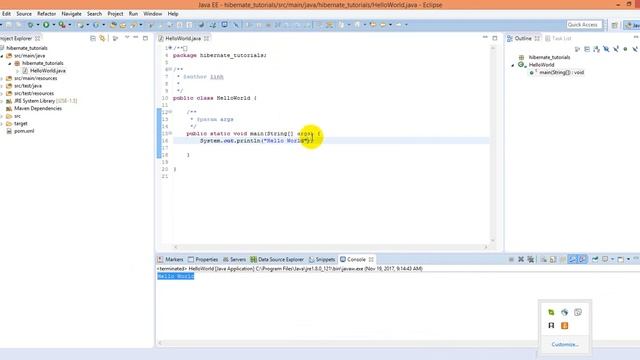Select main(String[]) : void in Outline
The width and height of the screenshot is (640, 360).
coord(561,73)
